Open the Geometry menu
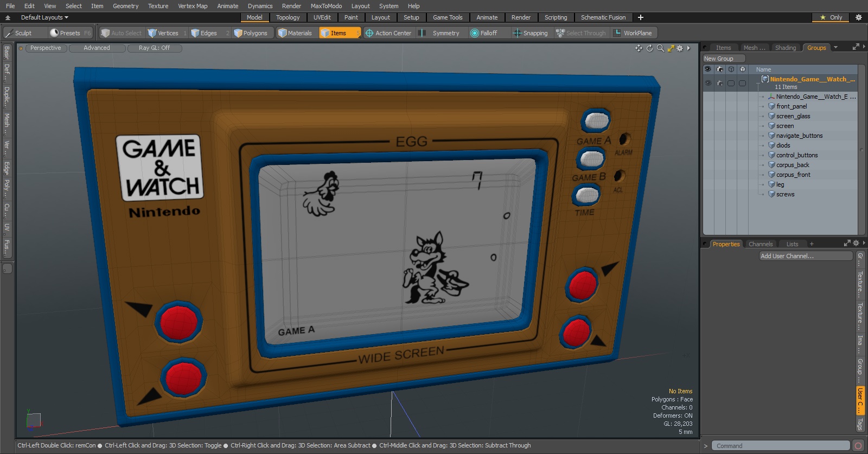 126,6
